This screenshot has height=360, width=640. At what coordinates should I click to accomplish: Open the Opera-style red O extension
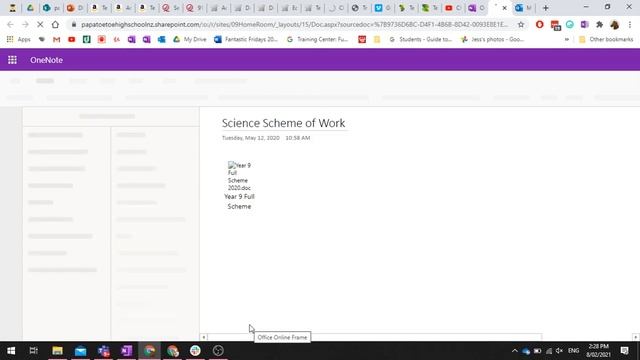point(540,24)
